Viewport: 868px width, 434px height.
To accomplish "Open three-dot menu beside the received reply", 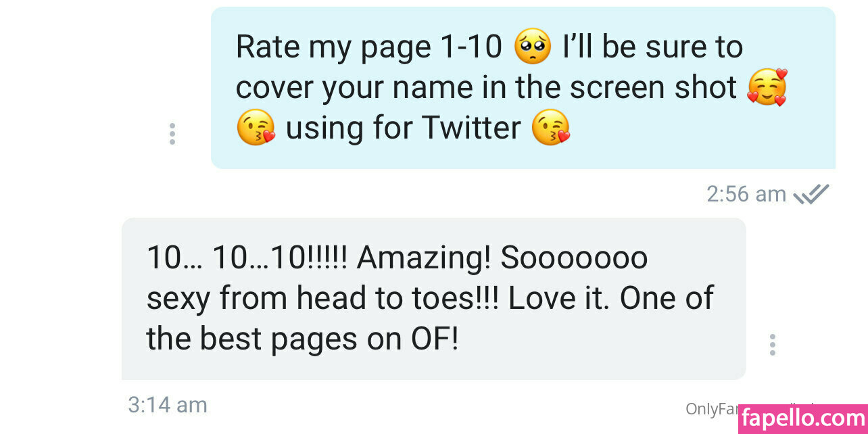I will 772,345.
